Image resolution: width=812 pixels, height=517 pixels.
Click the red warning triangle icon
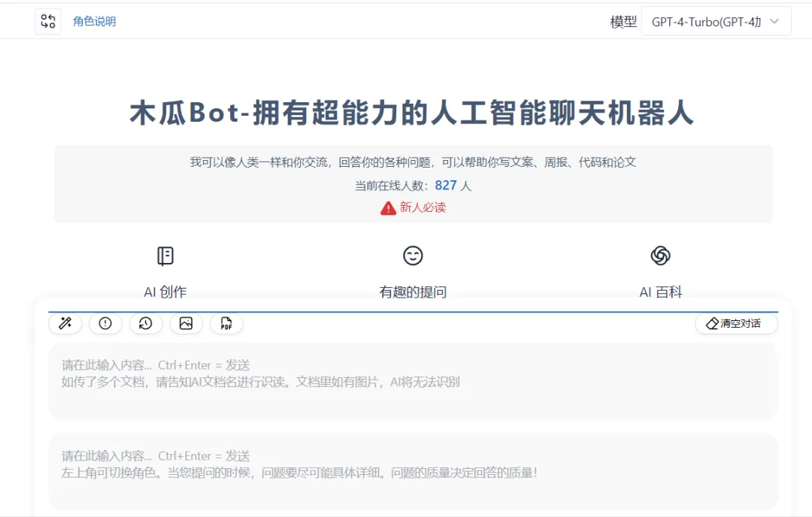pos(388,208)
